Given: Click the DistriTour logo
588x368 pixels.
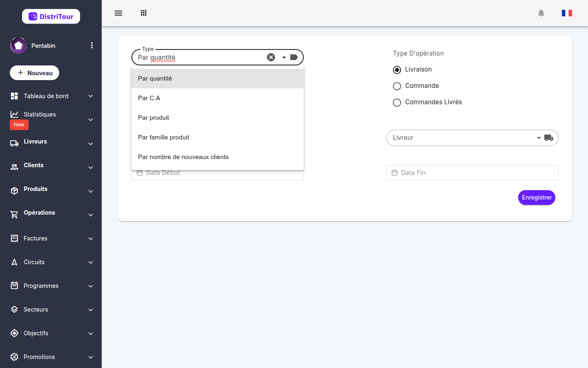Looking at the screenshot, I should tap(51, 16).
